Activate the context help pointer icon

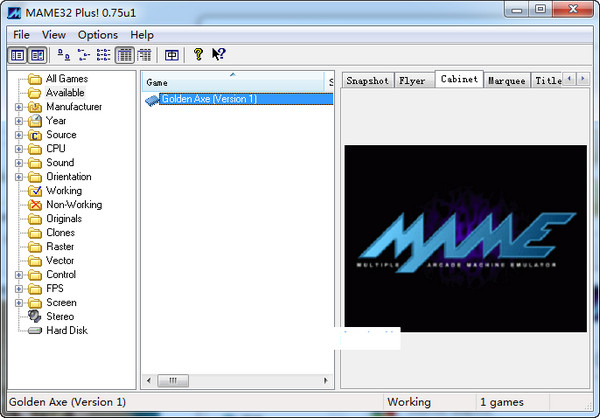click(219, 55)
